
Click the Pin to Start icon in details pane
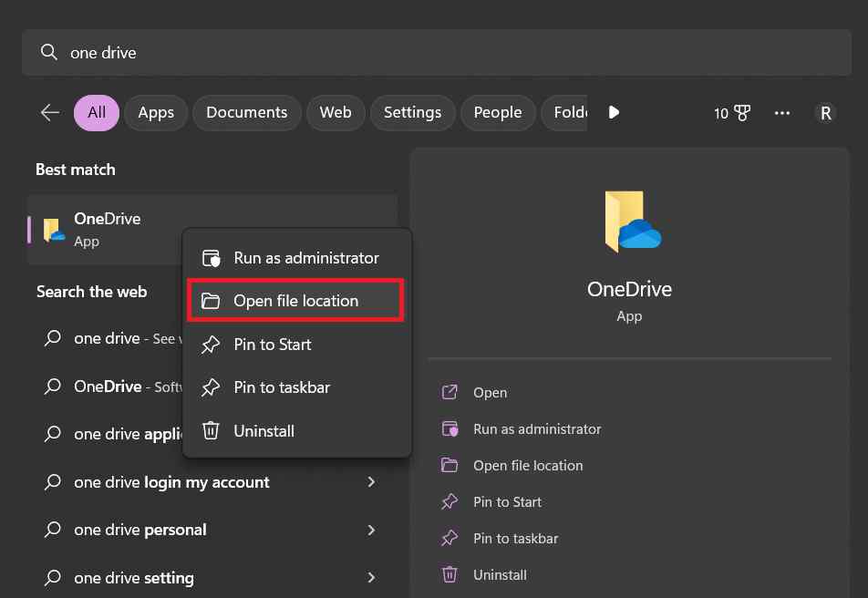(x=449, y=501)
